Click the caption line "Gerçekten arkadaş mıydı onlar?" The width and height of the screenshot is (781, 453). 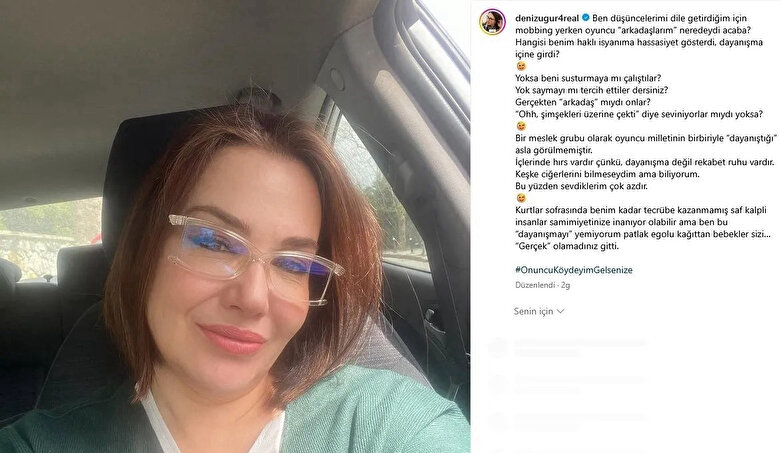(x=583, y=102)
